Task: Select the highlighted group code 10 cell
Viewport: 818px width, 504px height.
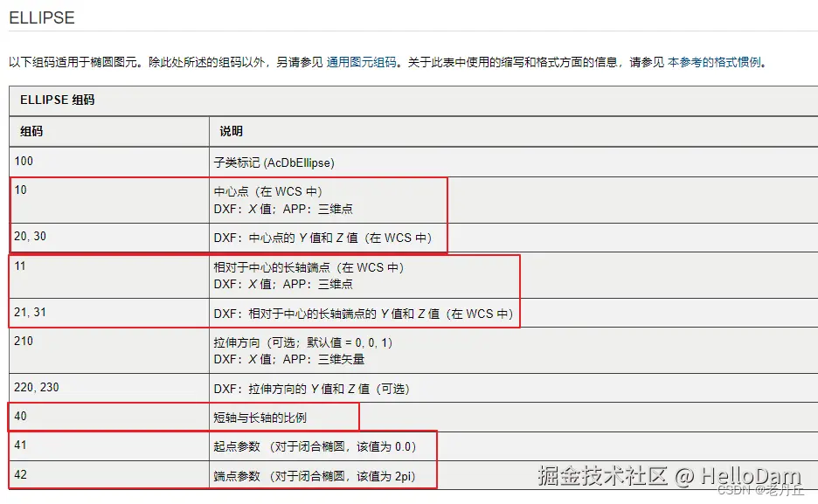Action: [x=20, y=190]
